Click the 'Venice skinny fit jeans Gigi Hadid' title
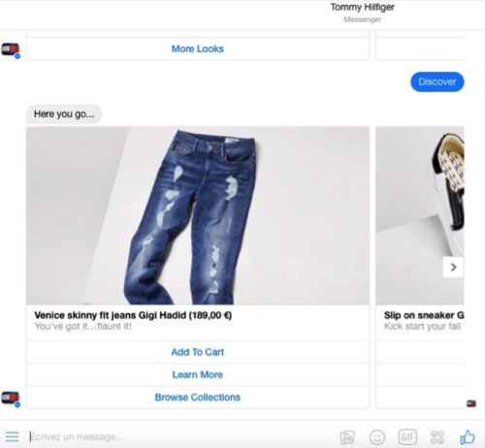The image size is (485, 448). click(133, 315)
